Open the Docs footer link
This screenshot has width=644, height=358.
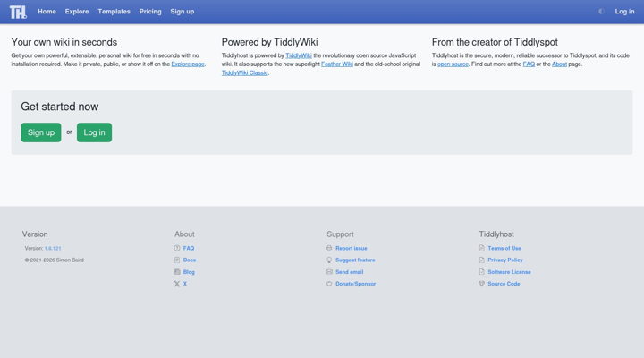pos(190,260)
